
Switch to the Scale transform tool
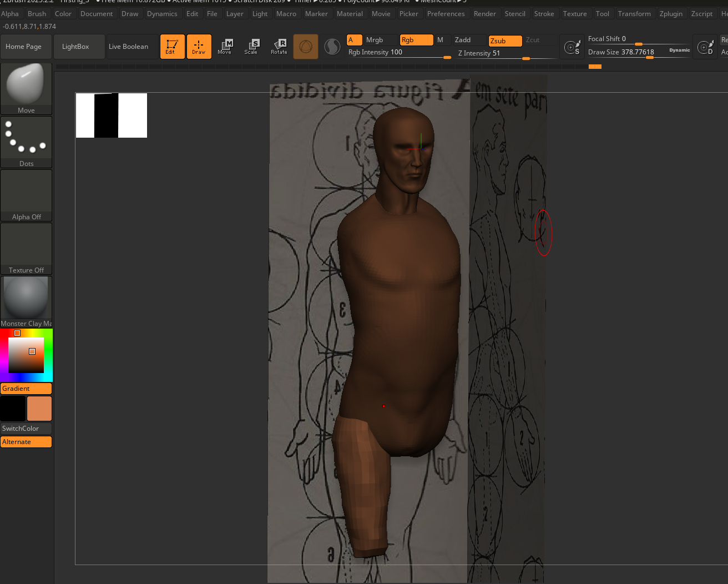(251, 47)
